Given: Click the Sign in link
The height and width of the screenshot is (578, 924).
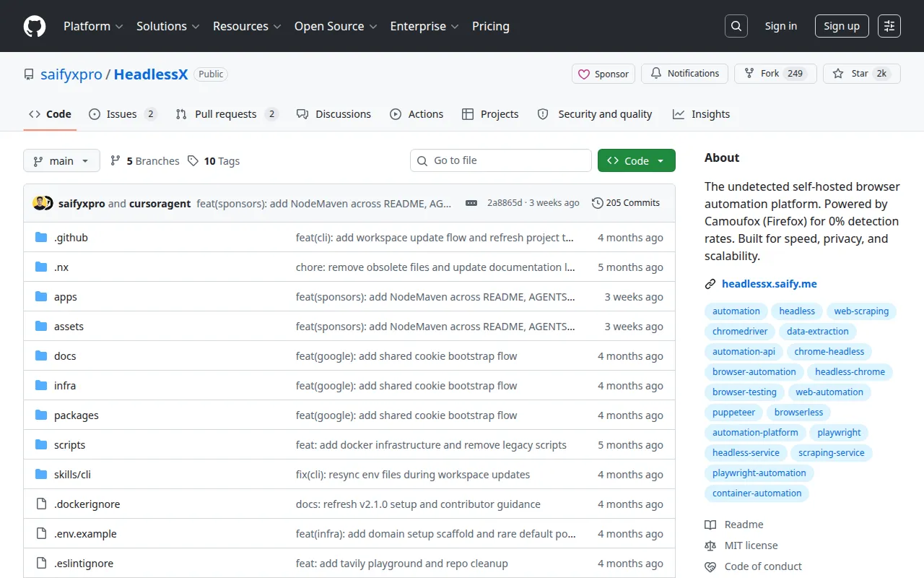Looking at the screenshot, I should 781,26.
